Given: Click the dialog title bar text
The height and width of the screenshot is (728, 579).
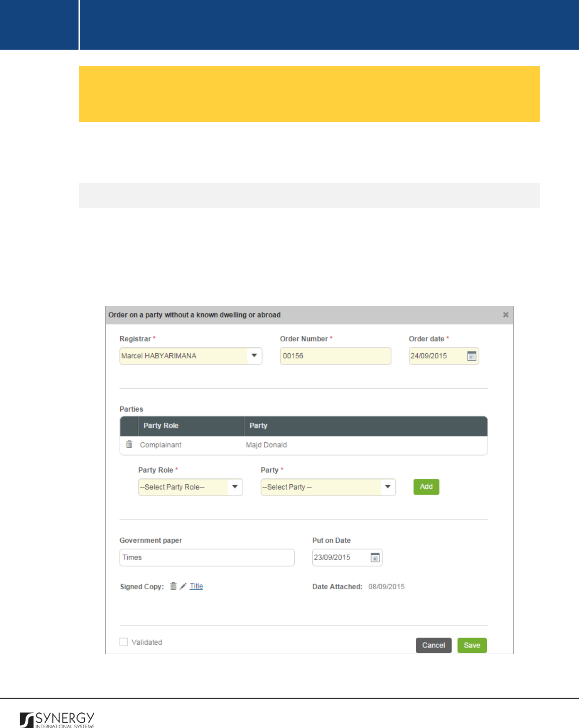Looking at the screenshot, I should (x=194, y=315).
